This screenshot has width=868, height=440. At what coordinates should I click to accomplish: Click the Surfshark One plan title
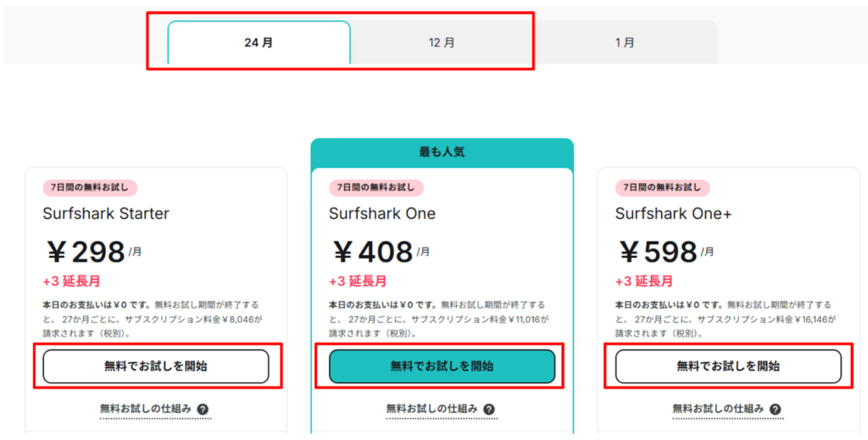point(382,214)
